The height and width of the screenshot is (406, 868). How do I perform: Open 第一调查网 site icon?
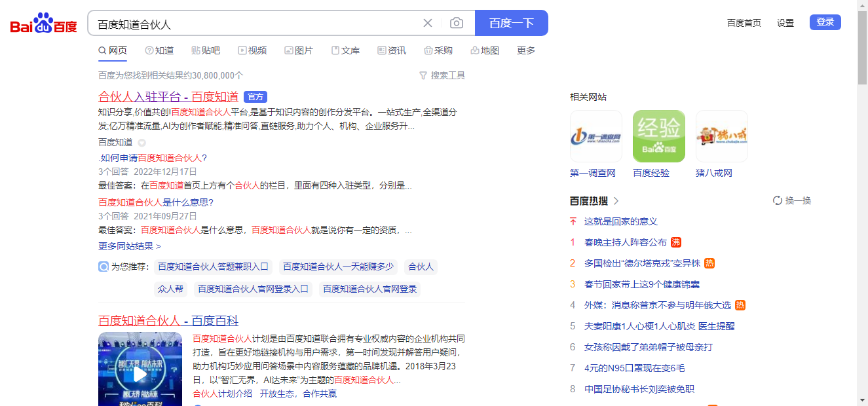596,136
